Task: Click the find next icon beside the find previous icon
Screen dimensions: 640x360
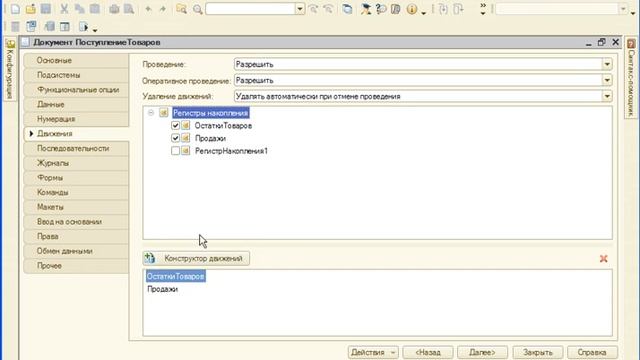Action: tap(328, 9)
